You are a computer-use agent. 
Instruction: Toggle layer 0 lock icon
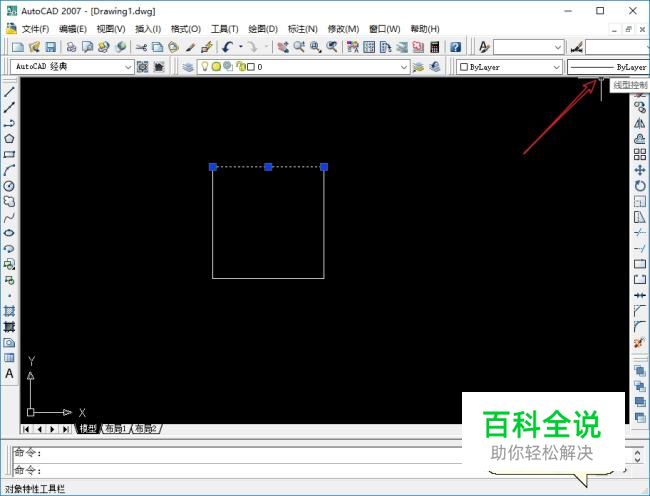[x=240, y=66]
